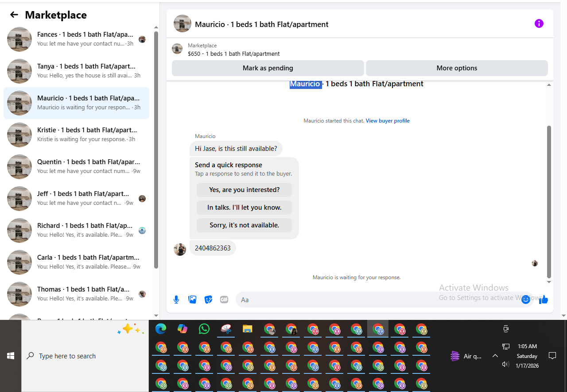Click chat scrollbar down arrow
This screenshot has height=392, width=567.
[x=549, y=282]
